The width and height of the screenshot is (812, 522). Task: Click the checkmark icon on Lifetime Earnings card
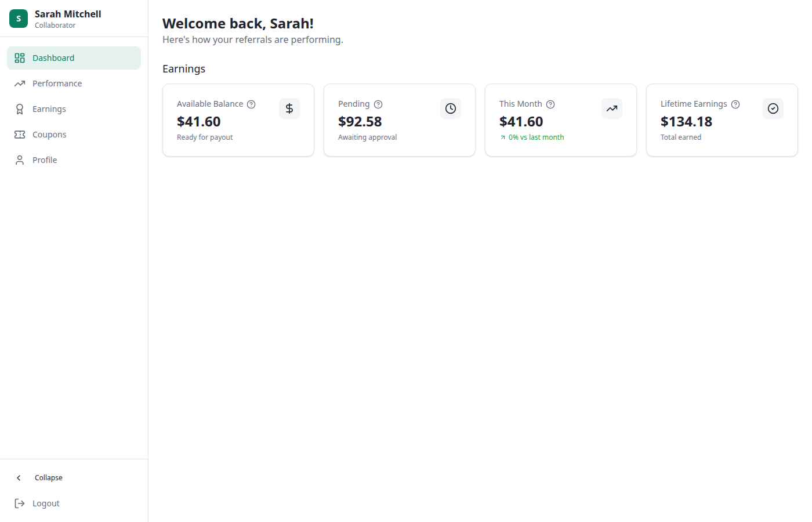tap(773, 108)
